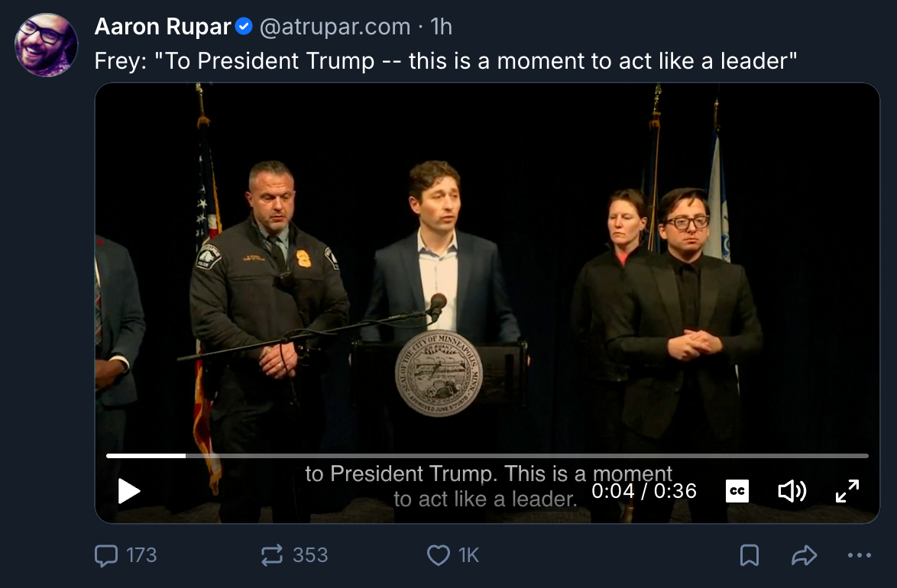Open the repost arrows menu
This screenshot has width=897, height=588.
click(x=272, y=555)
